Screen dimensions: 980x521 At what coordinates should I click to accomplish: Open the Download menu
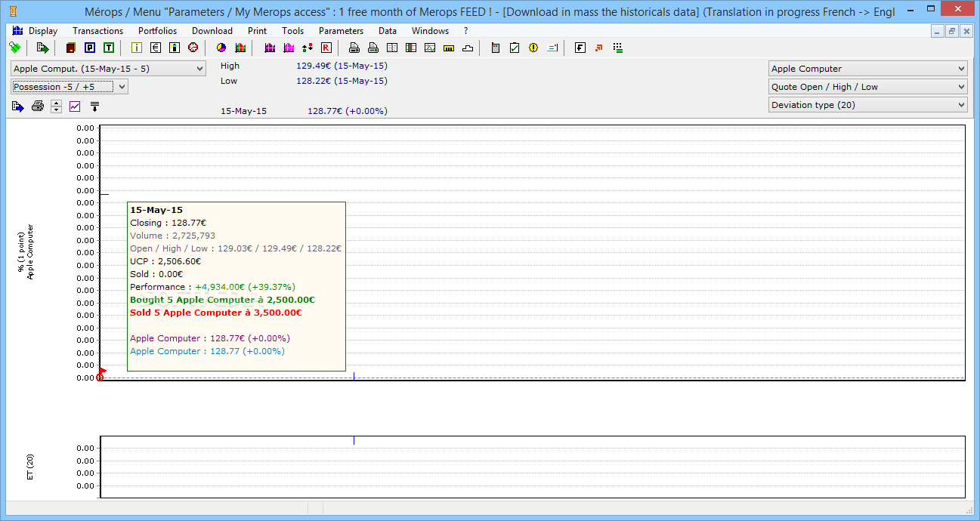point(212,31)
